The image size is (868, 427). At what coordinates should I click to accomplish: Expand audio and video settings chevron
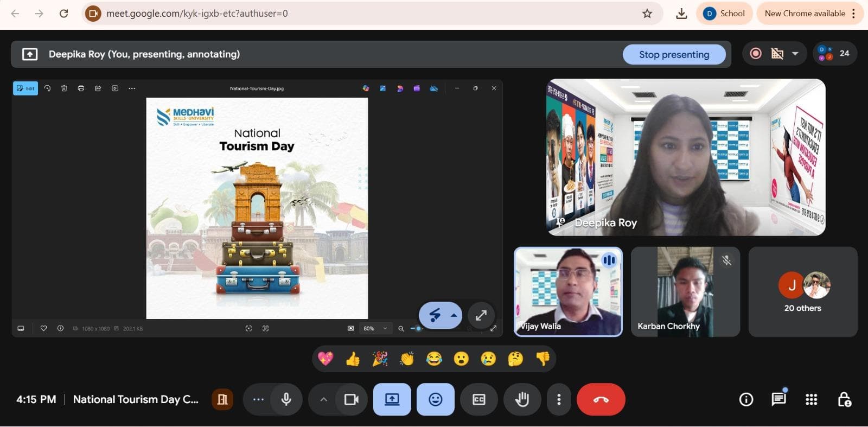click(323, 399)
